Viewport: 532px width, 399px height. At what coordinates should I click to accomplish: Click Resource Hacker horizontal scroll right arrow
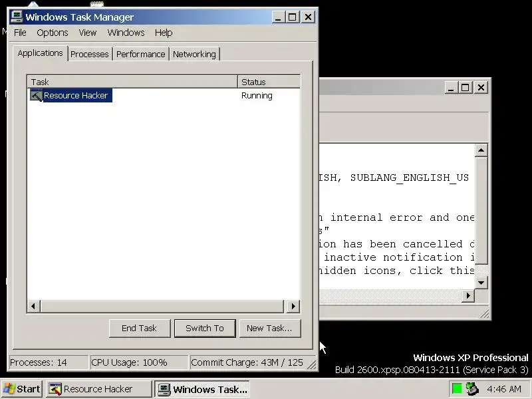pos(468,295)
